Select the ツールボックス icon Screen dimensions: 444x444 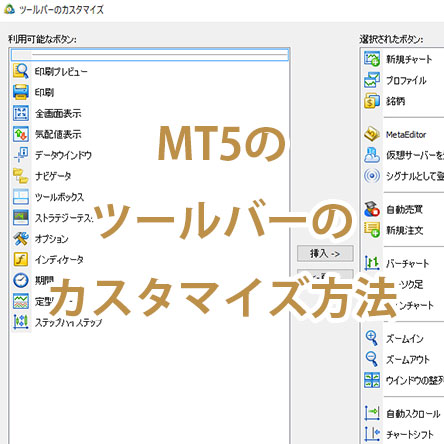[21, 197]
